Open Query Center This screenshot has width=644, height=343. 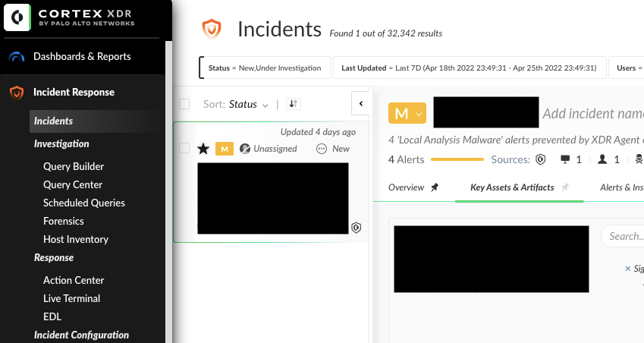[x=73, y=185]
